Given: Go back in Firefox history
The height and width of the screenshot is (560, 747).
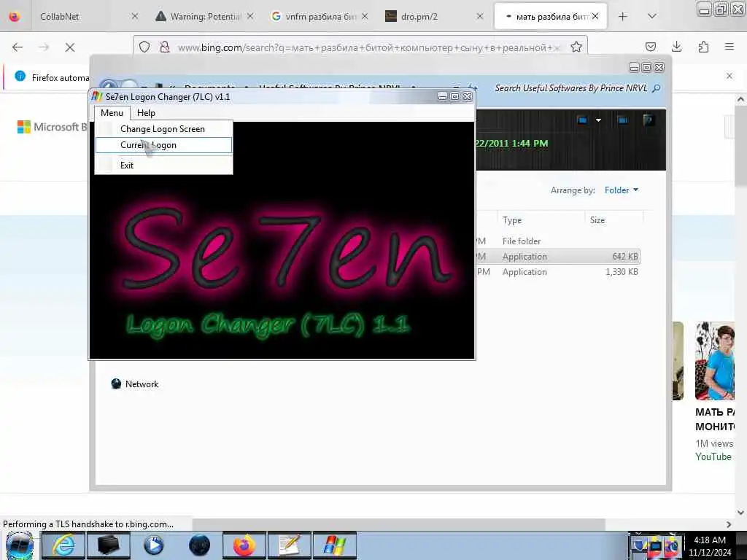Looking at the screenshot, I should pos(18,47).
